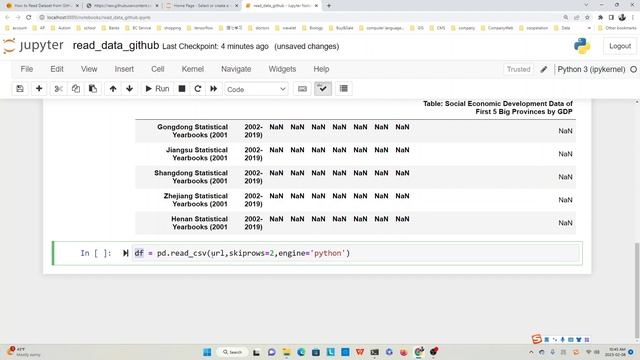Toggle the table of contents list icon
The height and width of the screenshot is (360, 640).
point(344,89)
